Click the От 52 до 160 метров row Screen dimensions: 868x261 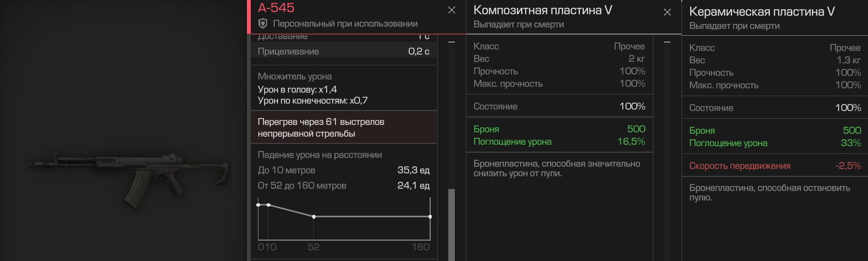pos(343,186)
